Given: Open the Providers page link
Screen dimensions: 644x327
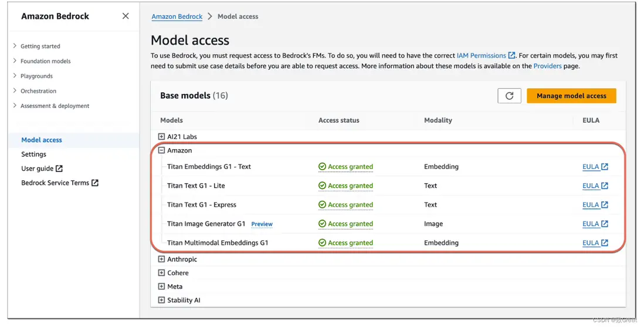Looking at the screenshot, I should 547,66.
